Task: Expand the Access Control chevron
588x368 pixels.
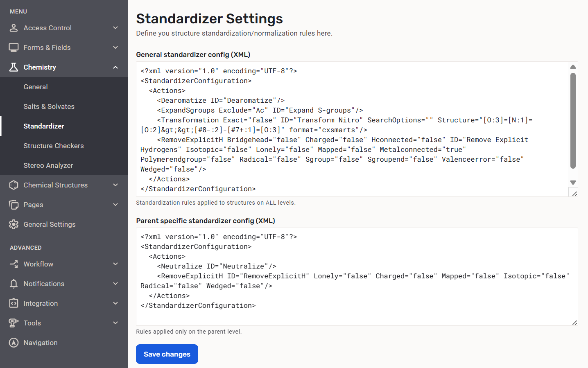Action: (115, 28)
